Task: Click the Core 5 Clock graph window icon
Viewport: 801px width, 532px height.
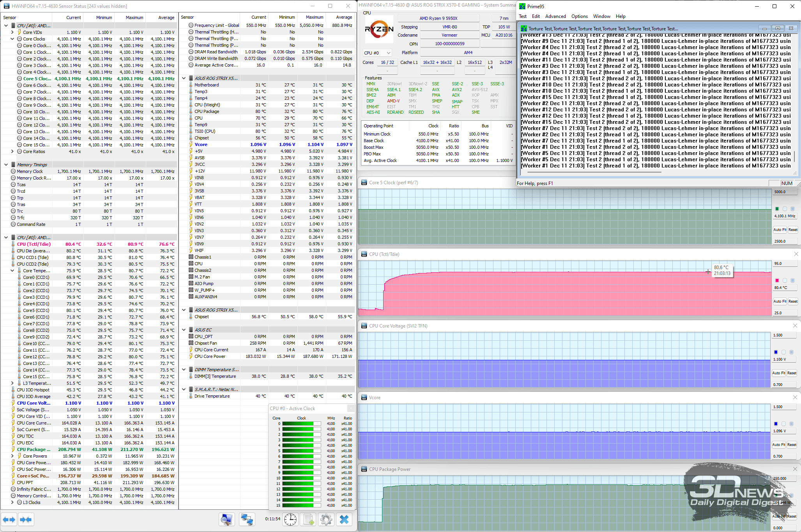Action: 364,183
